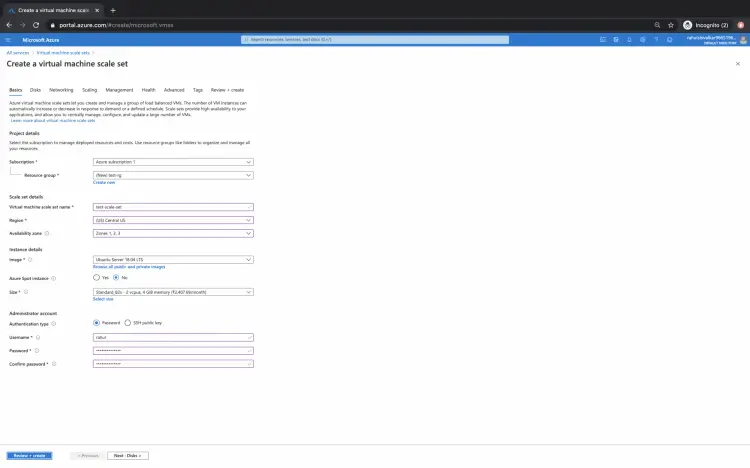The width and height of the screenshot is (750, 468).
Task: Open Azure Cloud Shell icon
Action: (x=603, y=40)
